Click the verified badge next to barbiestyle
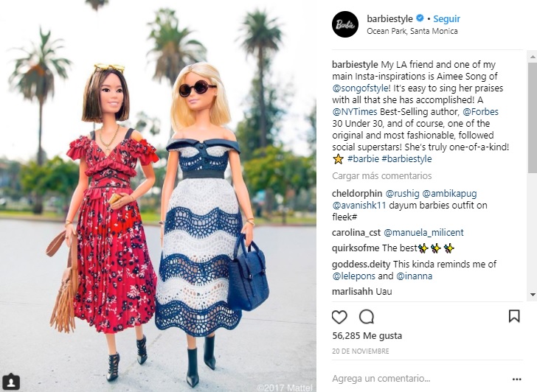537x392 pixels. (420, 18)
